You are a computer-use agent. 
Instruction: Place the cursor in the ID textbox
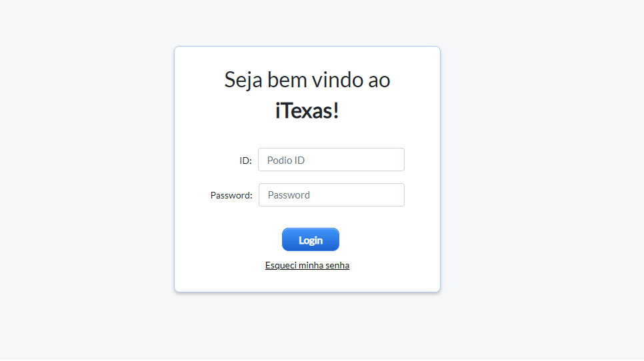click(331, 160)
